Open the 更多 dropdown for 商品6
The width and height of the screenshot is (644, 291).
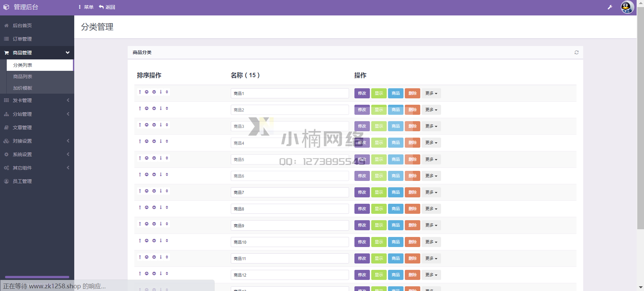[431, 176]
